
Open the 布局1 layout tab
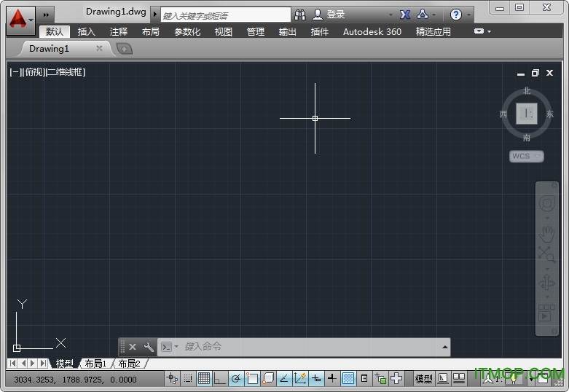(x=95, y=363)
